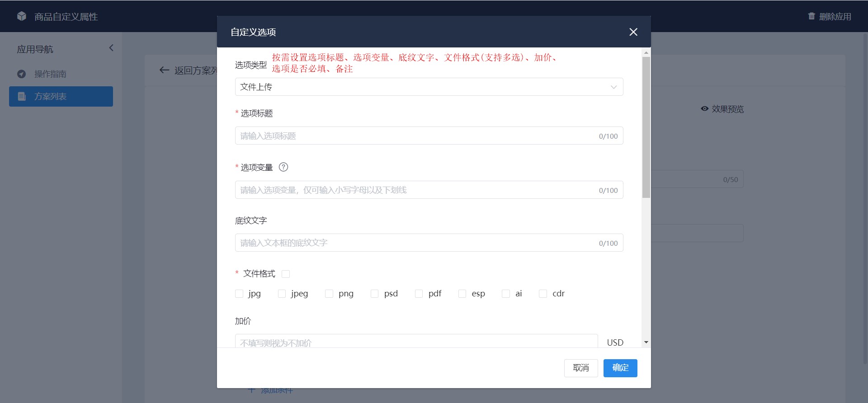The height and width of the screenshot is (403, 868).
Task: Check the jpg format checkbox
Action: point(239,294)
